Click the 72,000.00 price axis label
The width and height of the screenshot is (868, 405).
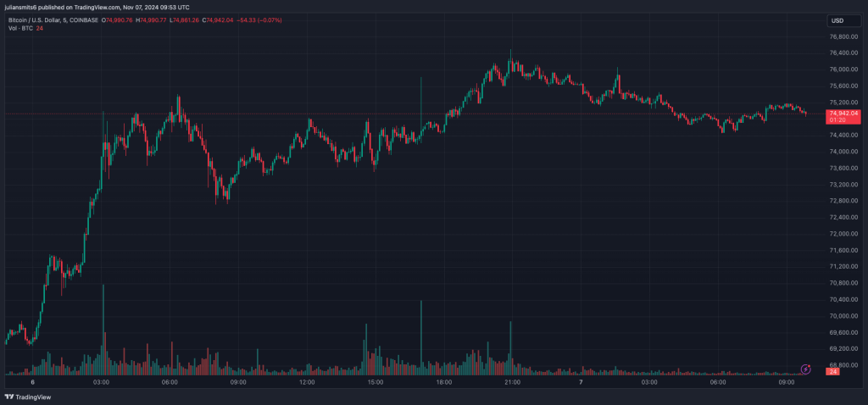click(843, 234)
